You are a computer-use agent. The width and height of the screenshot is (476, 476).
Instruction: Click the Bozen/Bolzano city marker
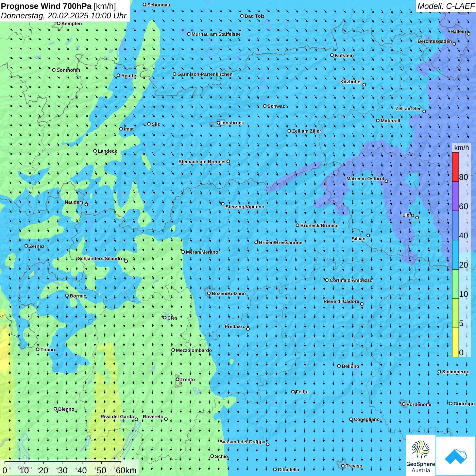click(x=209, y=293)
